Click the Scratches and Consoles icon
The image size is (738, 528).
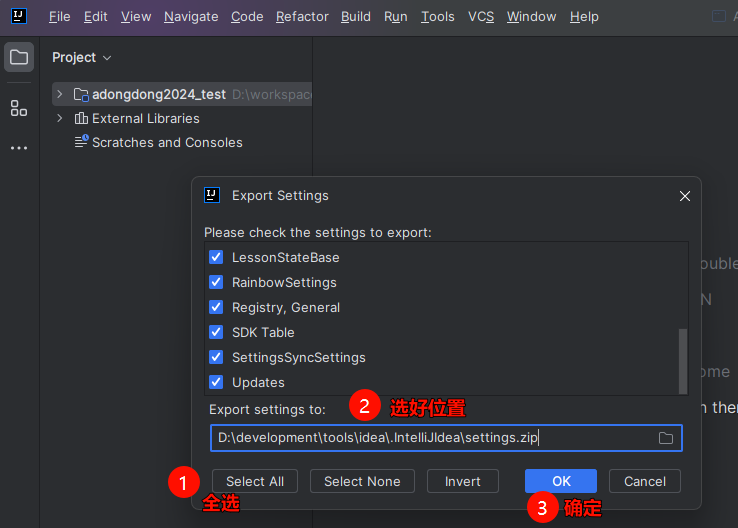81,141
